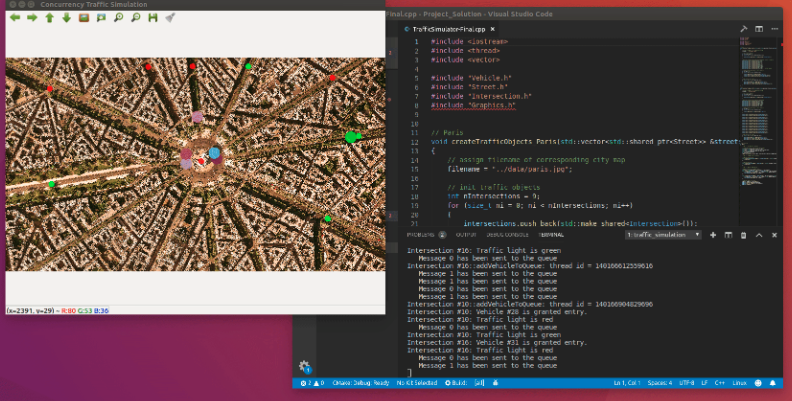
Task: Close the terminal panel
Action: coord(774,235)
